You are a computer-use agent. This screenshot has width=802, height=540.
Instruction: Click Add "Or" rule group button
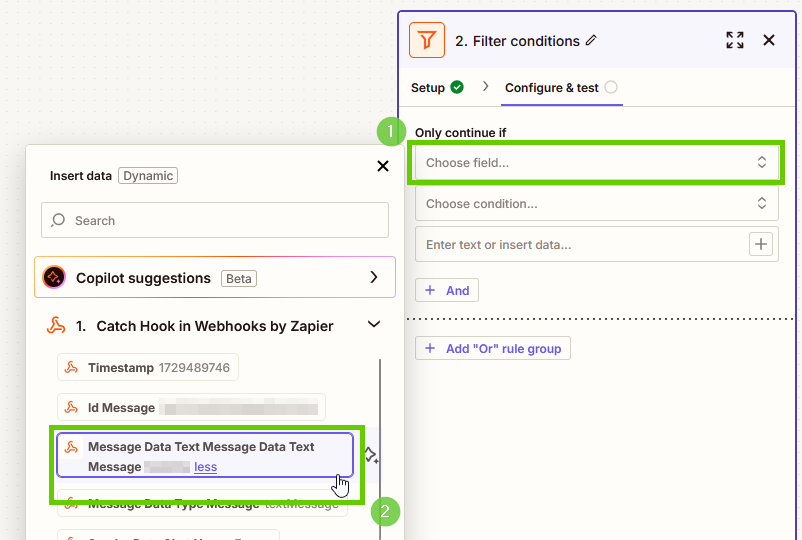pos(493,348)
